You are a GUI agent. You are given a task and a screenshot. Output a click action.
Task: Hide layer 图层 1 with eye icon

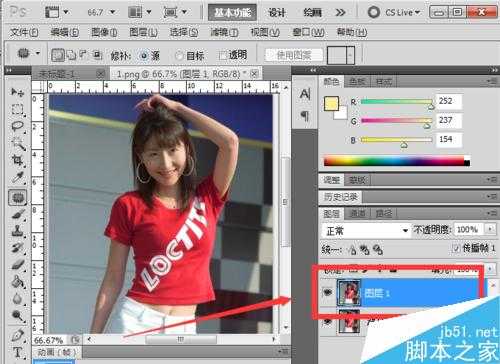click(x=328, y=293)
